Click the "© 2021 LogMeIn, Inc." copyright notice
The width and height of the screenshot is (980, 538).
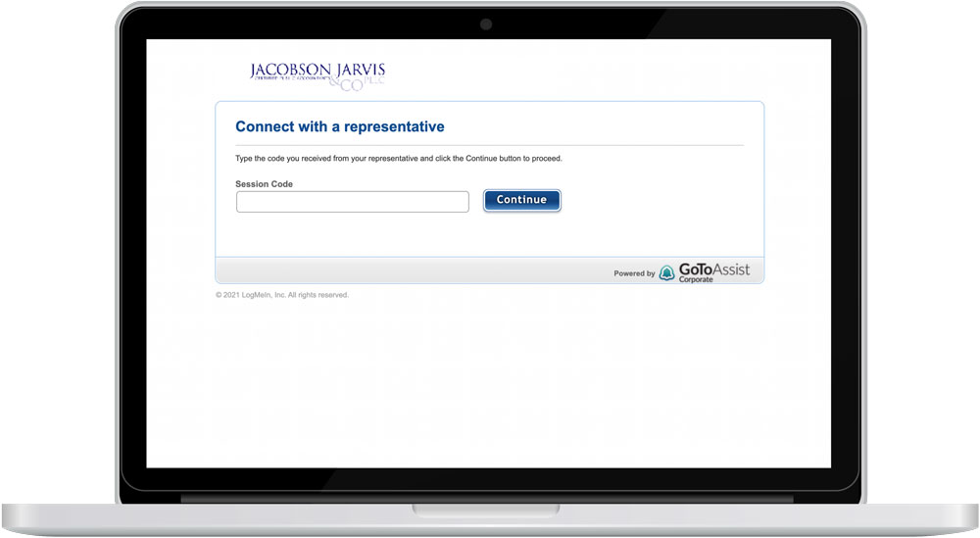(x=250, y=295)
